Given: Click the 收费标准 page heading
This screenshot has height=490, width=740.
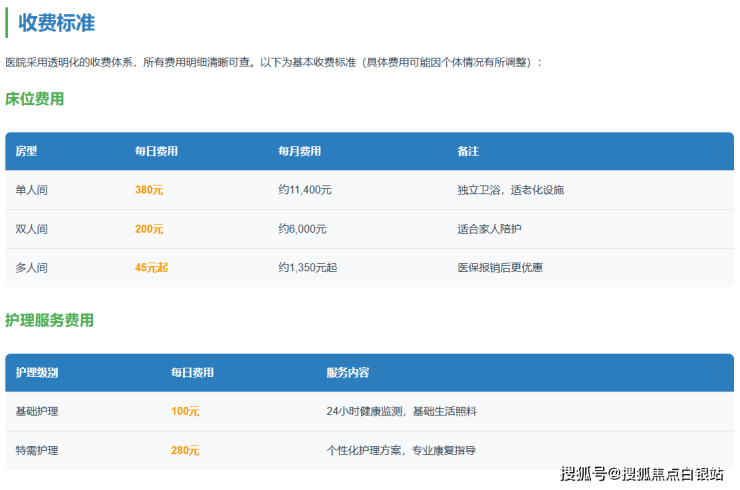Looking at the screenshot, I should (57, 23).
